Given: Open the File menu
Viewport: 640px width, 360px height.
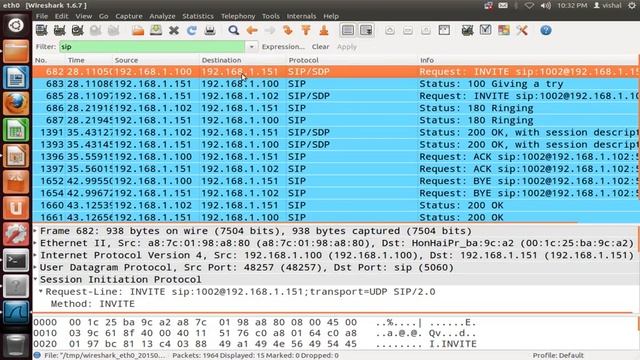Looking at the screenshot, I should click(x=42, y=16).
